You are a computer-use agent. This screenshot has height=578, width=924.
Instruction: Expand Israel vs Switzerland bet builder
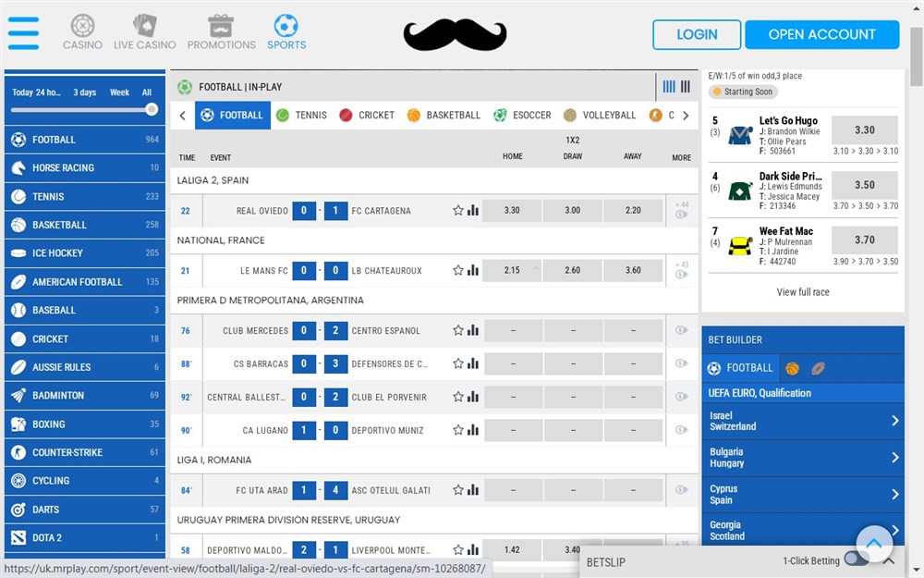pos(803,421)
